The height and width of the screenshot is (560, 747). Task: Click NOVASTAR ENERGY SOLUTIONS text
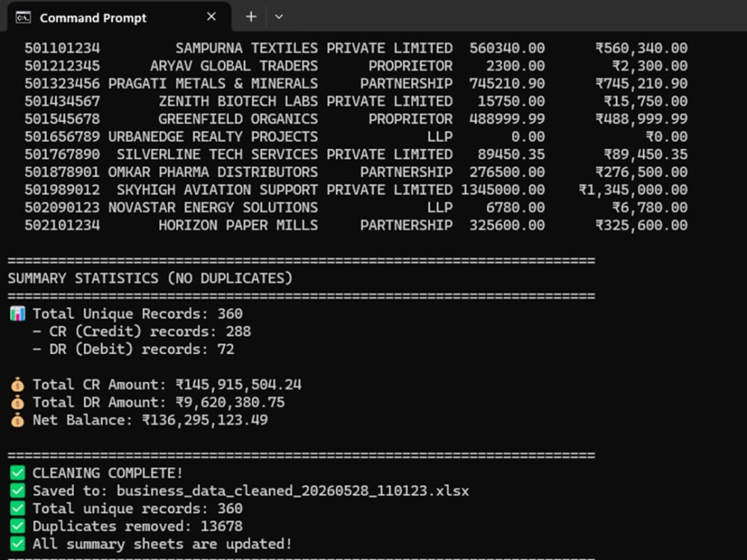click(213, 208)
